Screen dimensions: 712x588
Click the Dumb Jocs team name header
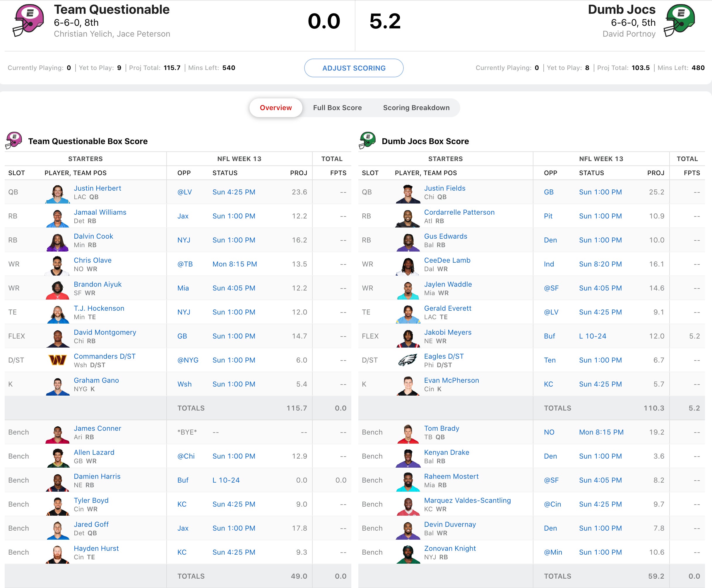pos(622,9)
